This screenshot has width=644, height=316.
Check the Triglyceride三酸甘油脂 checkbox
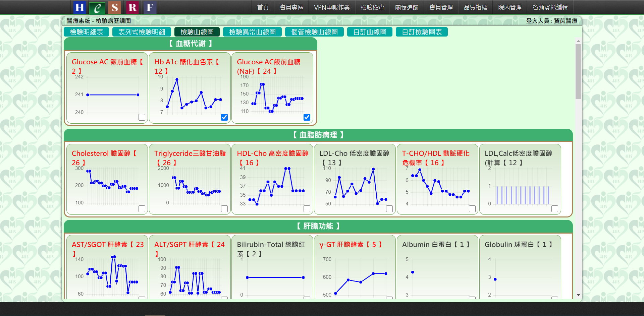point(224,209)
